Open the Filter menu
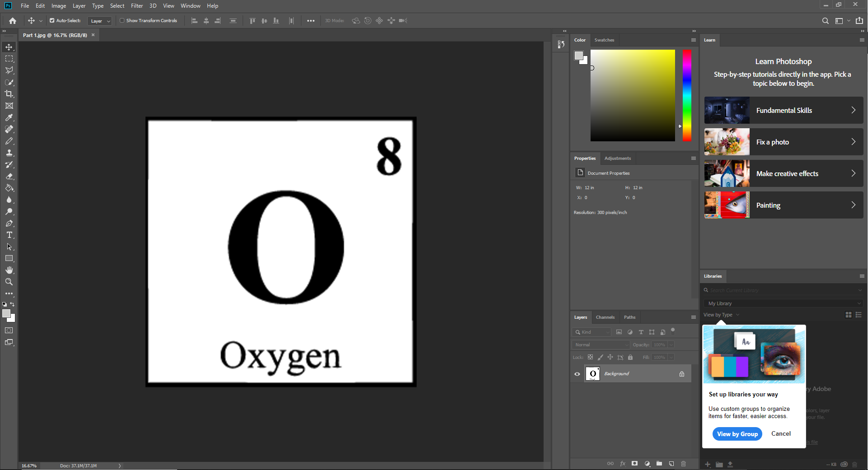This screenshot has height=470, width=868. tap(137, 6)
